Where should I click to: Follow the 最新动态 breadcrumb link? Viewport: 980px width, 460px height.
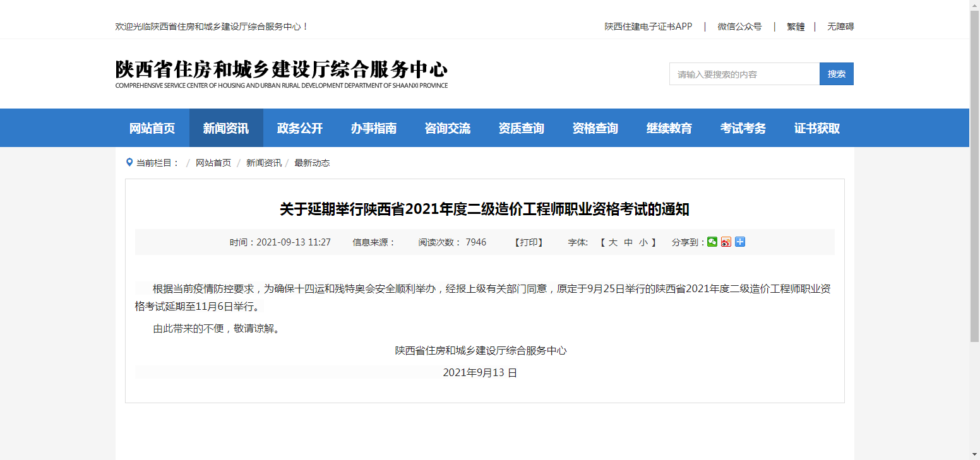[310, 162]
